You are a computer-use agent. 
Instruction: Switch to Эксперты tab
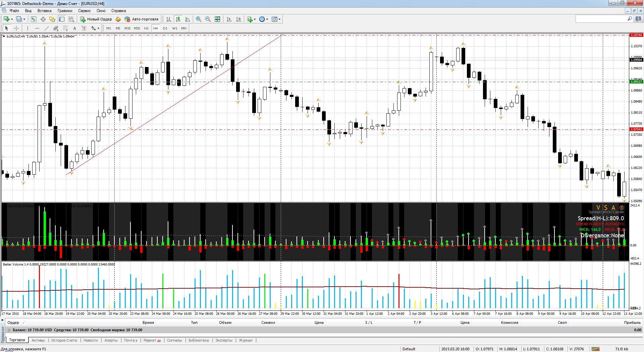tap(224, 340)
